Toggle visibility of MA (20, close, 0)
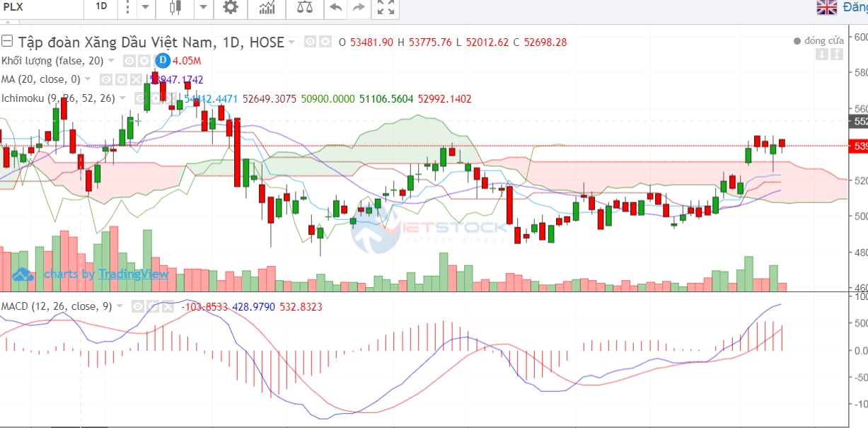This screenshot has height=428, width=868. coord(105,79)
